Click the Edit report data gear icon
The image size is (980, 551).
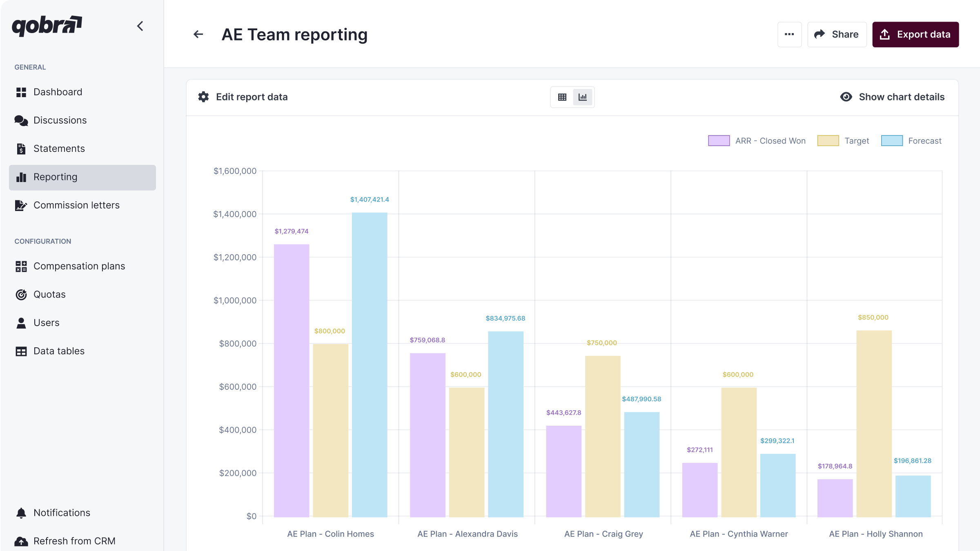tap(203, 97)
